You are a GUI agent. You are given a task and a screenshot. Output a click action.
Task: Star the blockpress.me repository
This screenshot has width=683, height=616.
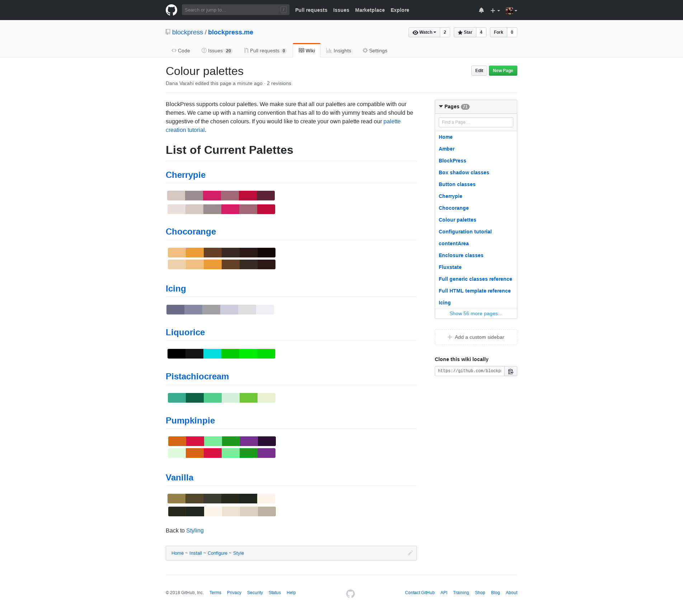coord(465,32)
